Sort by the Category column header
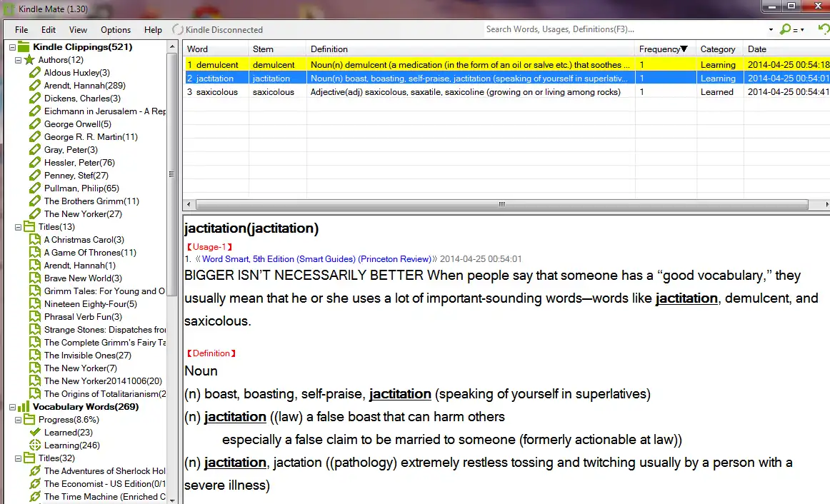Viewport: 830px width, 504px height. [719, 49]
